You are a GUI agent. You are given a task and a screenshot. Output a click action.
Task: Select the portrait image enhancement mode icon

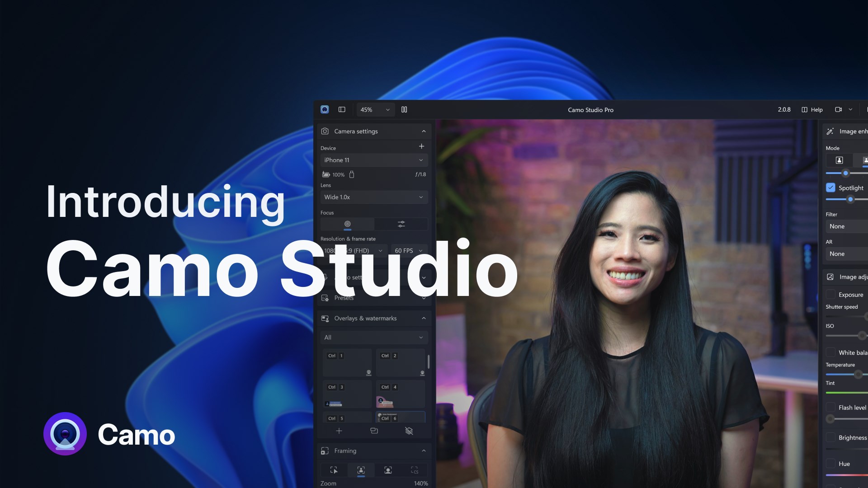point(839,160)
